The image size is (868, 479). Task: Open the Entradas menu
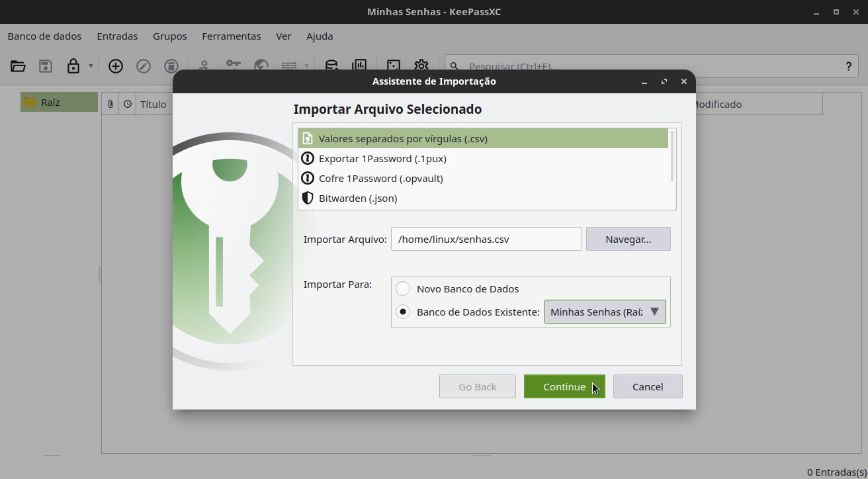tap(117, 36)
